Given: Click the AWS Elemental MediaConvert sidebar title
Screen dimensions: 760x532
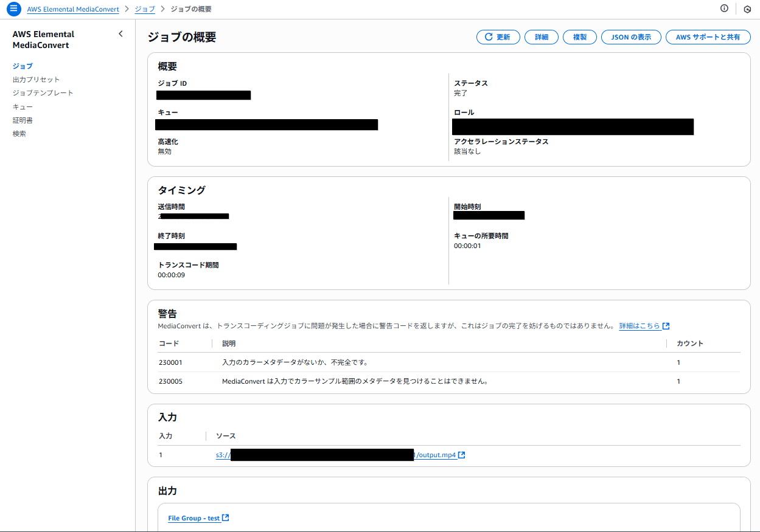Looking at the screenshot, I should 43,40.
